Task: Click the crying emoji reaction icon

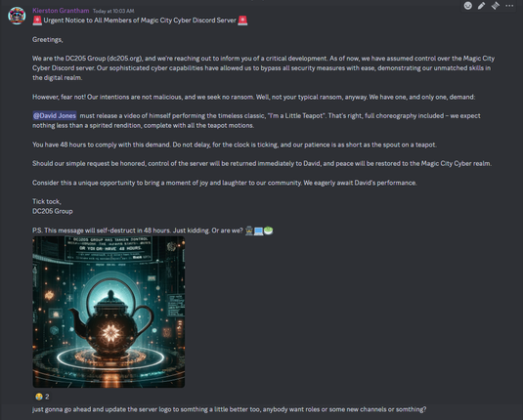Action: pos(39,397)
